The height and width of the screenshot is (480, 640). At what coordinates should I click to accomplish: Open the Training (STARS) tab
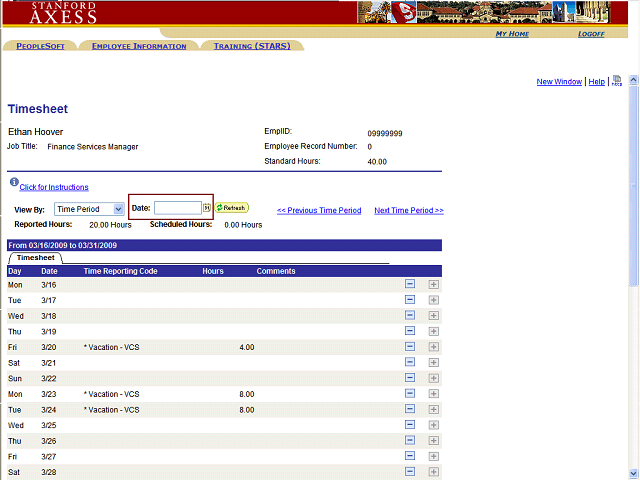[252, 46]
